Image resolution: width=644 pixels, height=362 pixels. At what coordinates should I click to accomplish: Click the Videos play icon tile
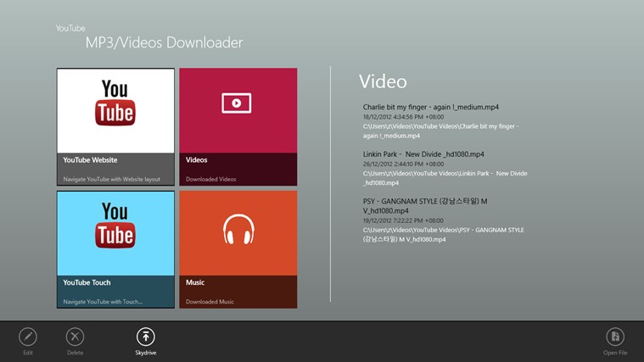tap(237, 103)
